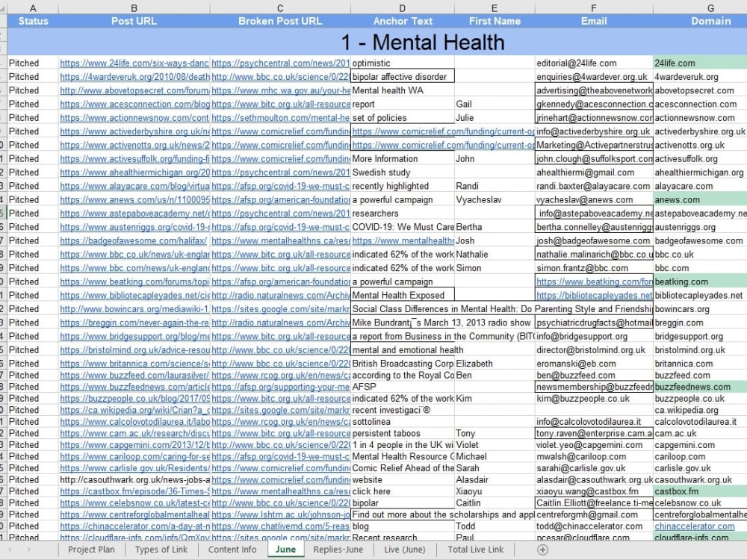Switch to Replies-June tab
The width and height of the screenshot is (747, 560).
(x=338, y=550)
